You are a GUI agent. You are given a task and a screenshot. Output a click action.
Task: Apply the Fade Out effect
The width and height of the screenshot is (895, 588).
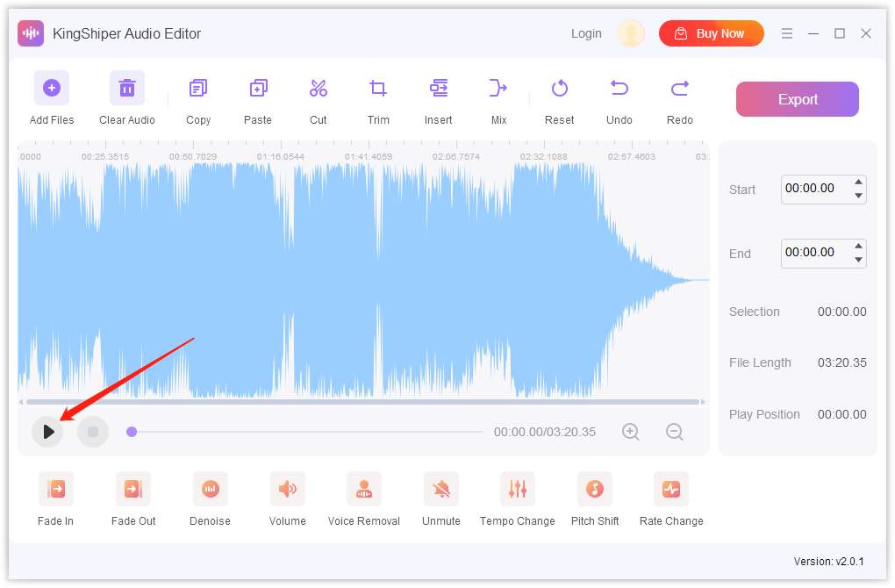pos(133,489)
